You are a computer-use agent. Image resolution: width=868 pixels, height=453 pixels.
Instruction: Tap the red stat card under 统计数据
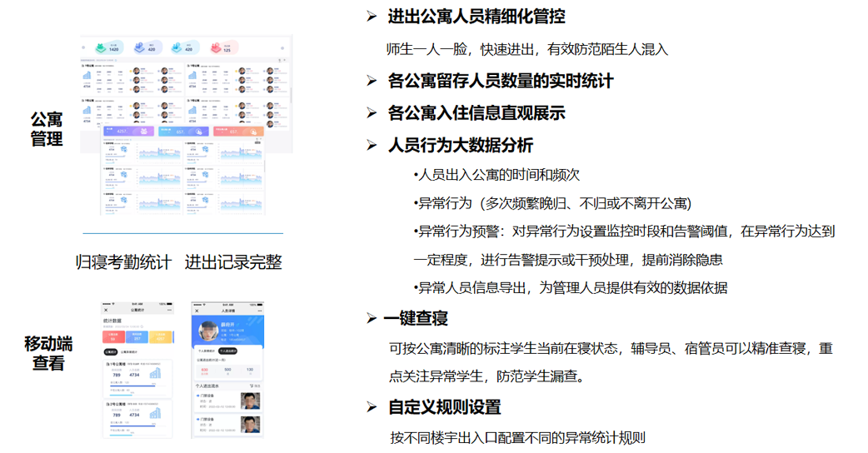[113, 336]
